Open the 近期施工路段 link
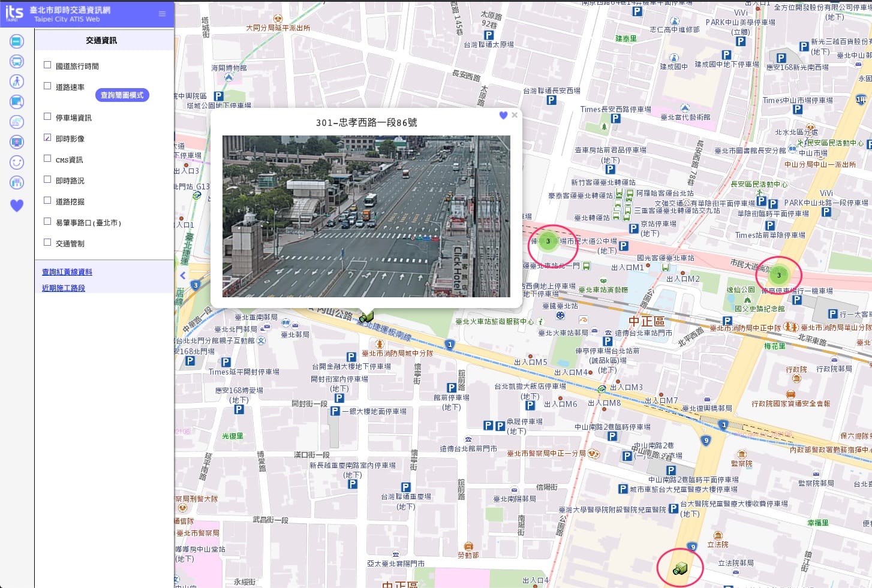Image resolution: width=872 pixels, height=588 pixels. coord(64,288)
